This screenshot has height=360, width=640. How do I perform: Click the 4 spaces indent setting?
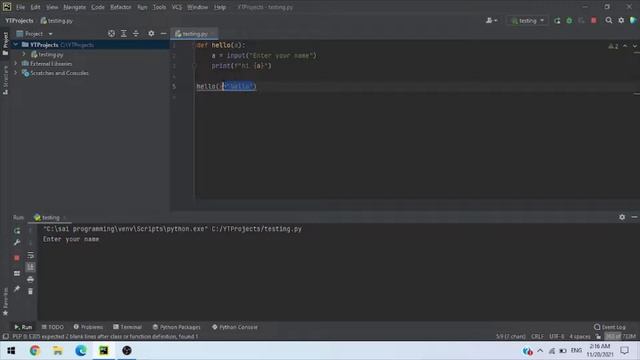tap(580, 337)
